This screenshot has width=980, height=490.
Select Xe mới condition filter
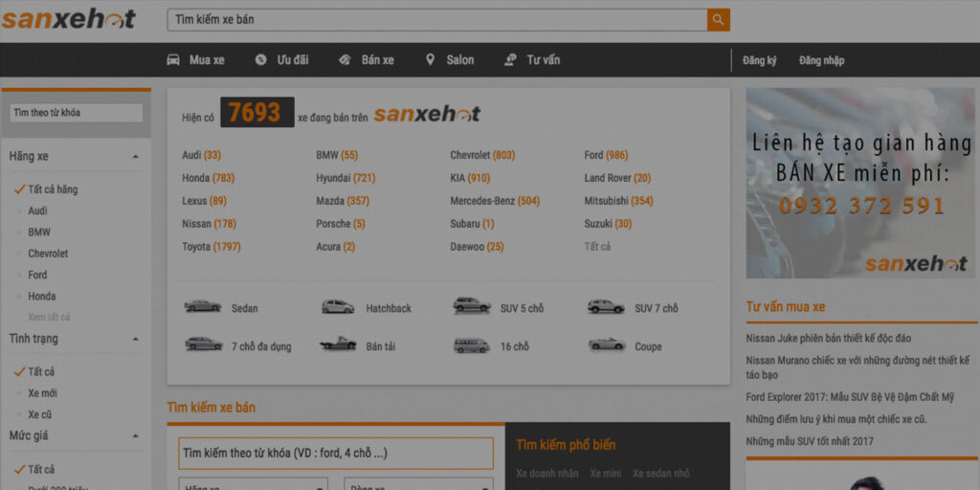[42, 393]
